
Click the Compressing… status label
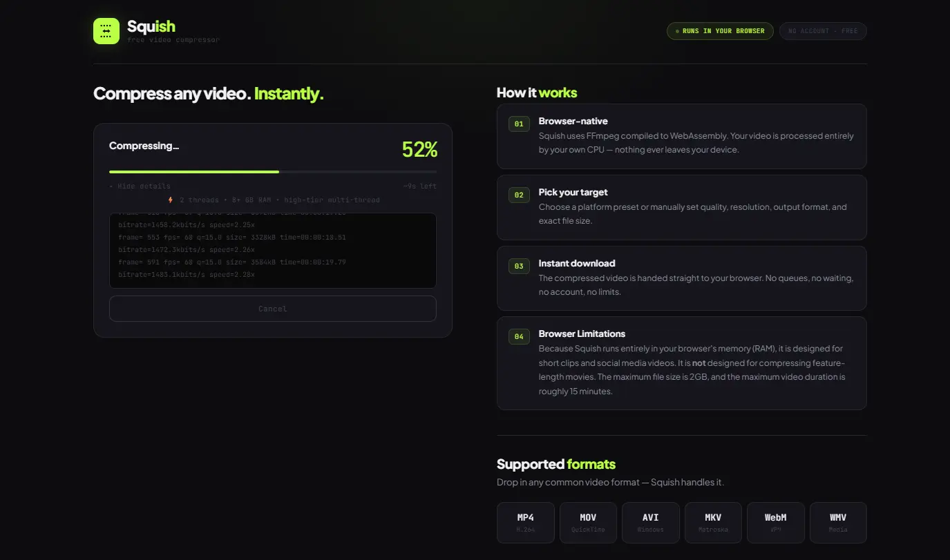(x=144, y=146)
